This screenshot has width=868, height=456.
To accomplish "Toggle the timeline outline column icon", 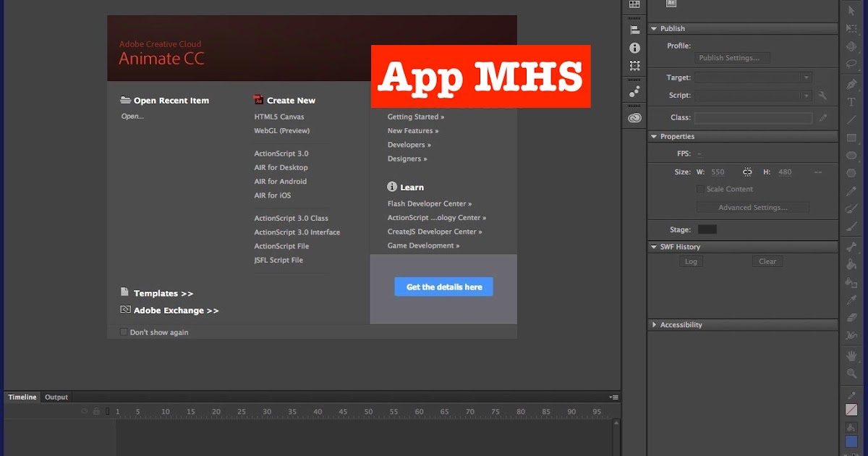I will tap(108, 411).
